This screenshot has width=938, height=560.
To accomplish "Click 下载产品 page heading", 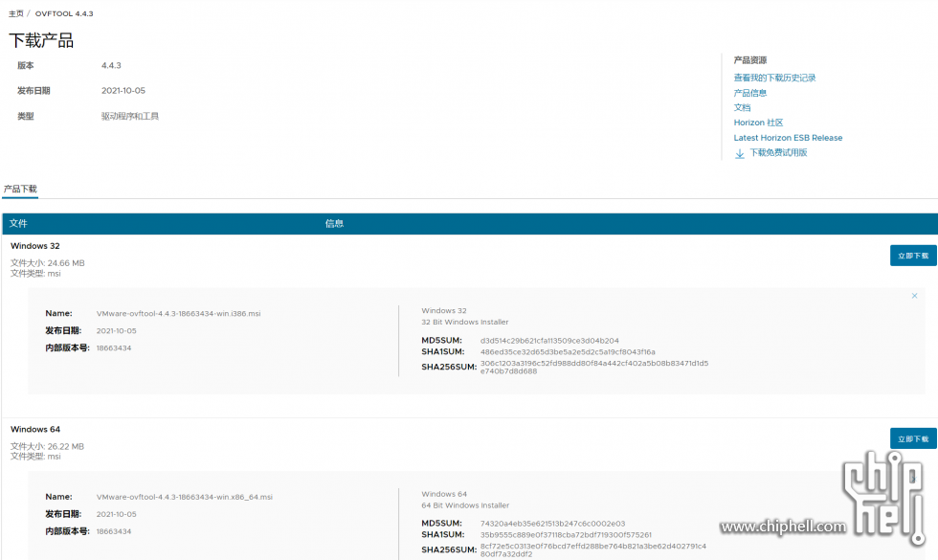I will tap(41, 40).
